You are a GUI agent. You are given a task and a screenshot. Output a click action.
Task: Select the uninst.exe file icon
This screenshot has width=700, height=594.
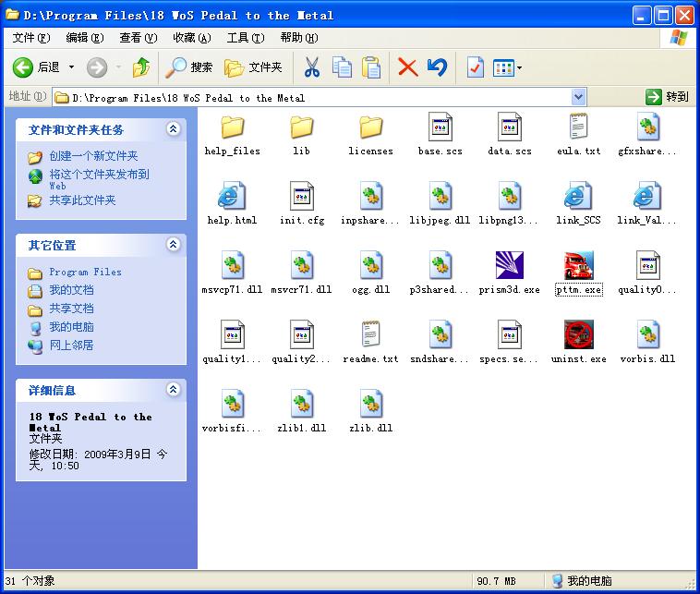578,335
